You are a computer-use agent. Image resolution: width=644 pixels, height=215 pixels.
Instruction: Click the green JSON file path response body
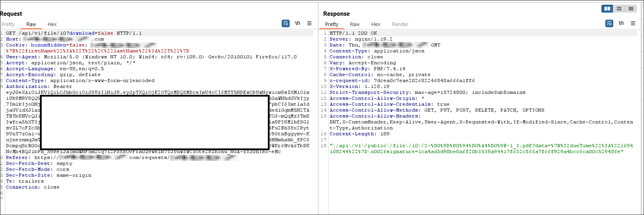click(481, 148)
